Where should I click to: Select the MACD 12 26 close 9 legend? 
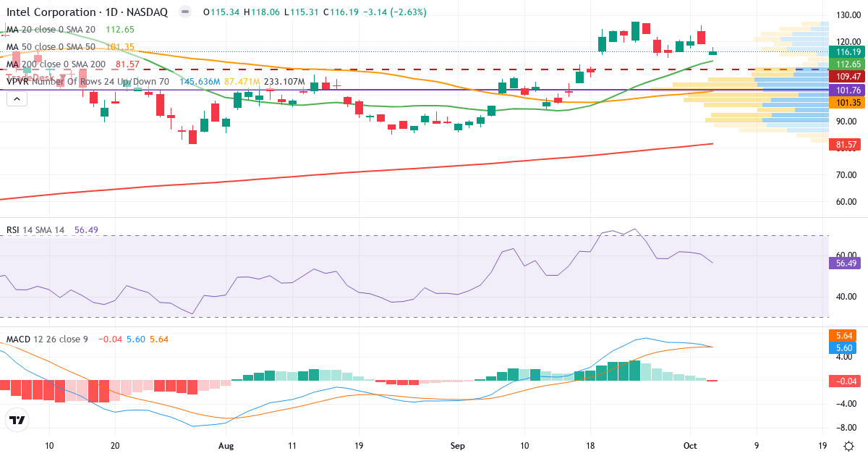click(47, 339)
